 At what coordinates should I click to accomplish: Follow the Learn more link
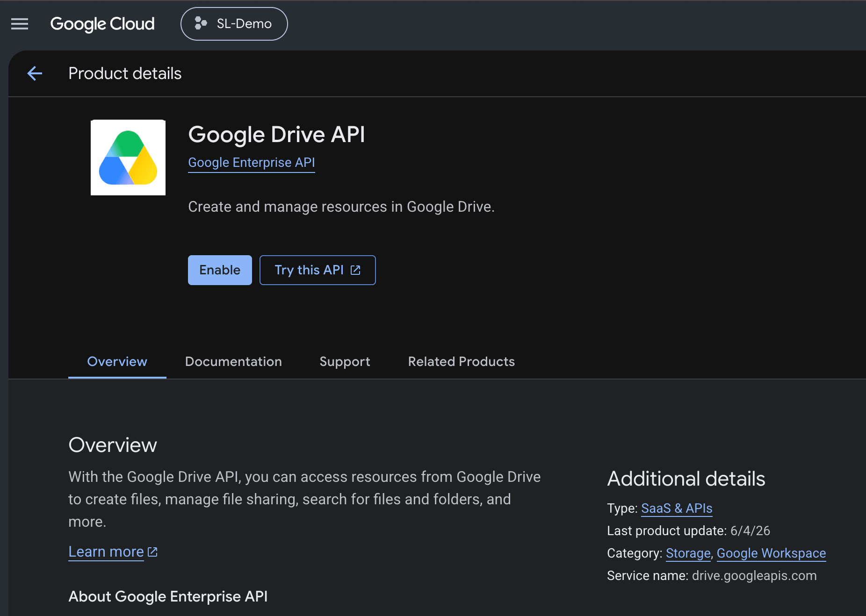106,552
